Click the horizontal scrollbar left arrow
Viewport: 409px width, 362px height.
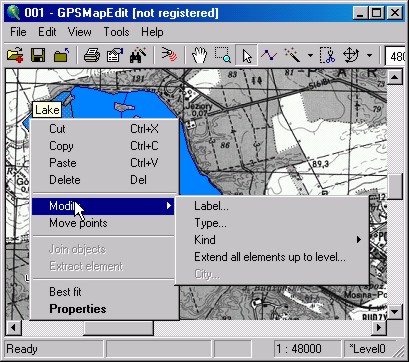click(x=14, y=328)
